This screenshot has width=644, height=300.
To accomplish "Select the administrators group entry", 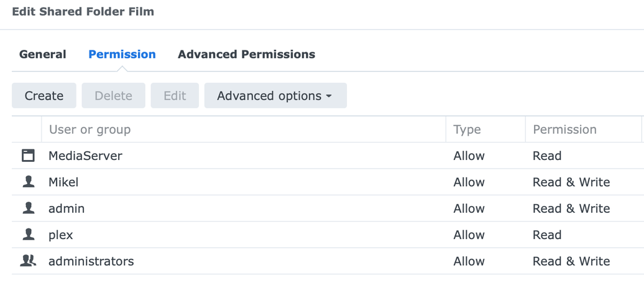I will click(x=91, y=261).
